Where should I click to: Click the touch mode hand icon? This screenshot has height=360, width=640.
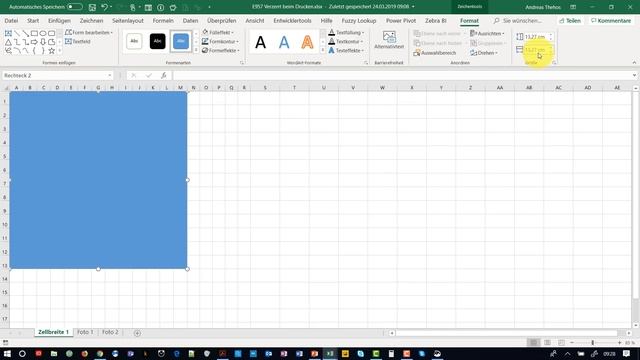click(133, 7)
